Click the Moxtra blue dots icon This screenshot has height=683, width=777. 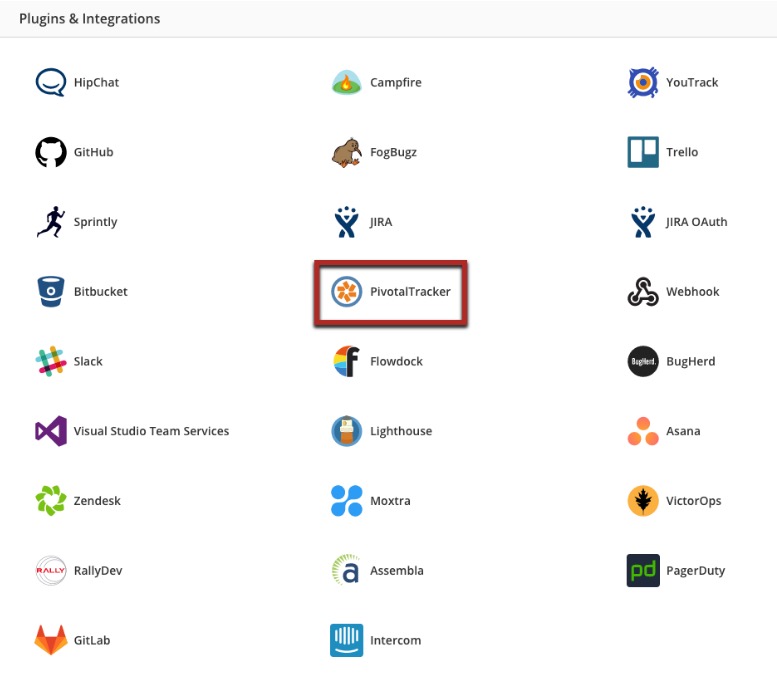[346, 501]
